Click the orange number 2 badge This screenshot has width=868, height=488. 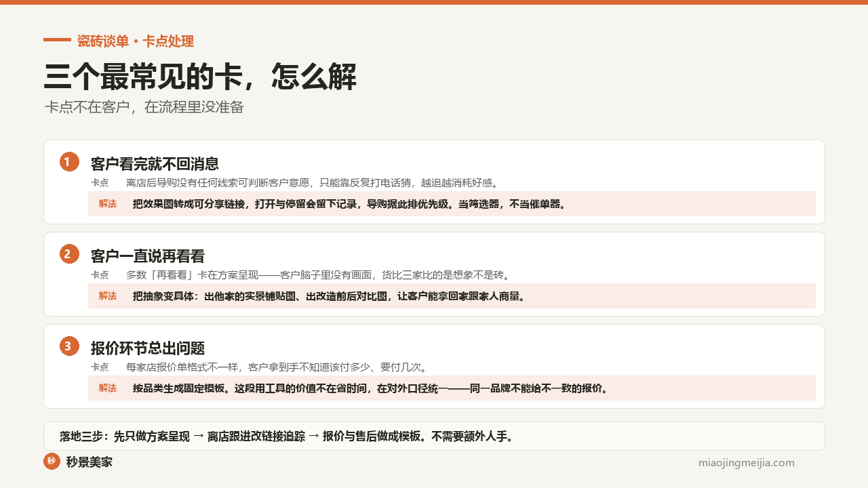[69, 254]
